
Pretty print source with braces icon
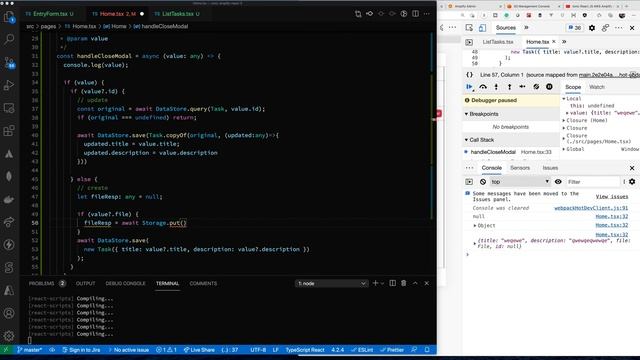[x=469, y=75]
